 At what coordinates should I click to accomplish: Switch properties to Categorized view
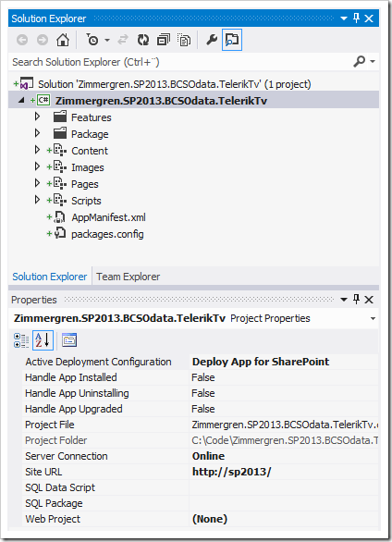21,340
